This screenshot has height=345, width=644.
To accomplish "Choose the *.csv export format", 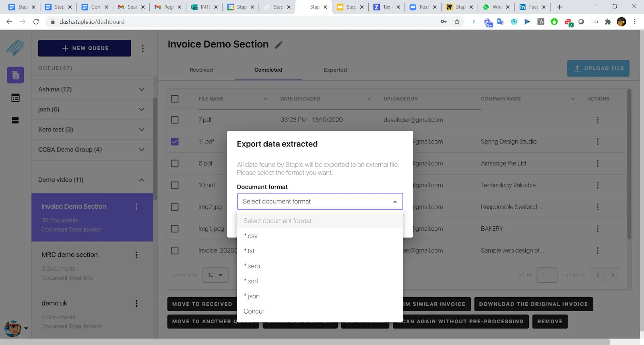I will pos(320,236).
